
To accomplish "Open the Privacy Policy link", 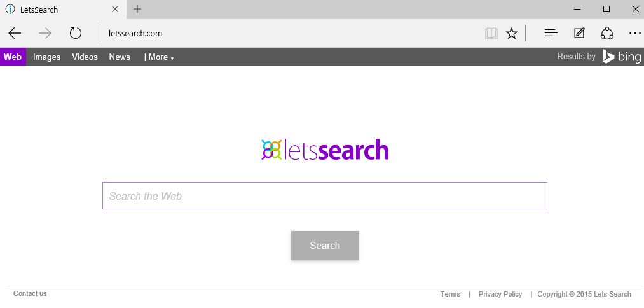I will 500,294.
